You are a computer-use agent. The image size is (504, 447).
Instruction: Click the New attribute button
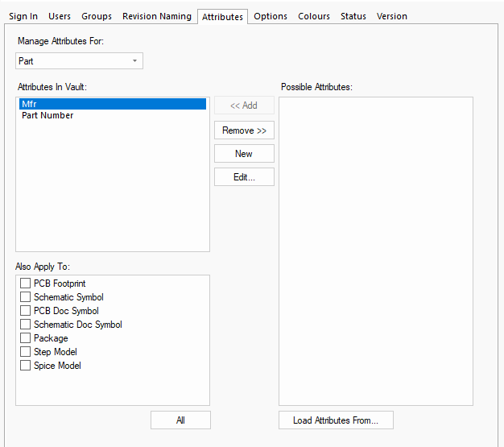[x=244, y=154]
